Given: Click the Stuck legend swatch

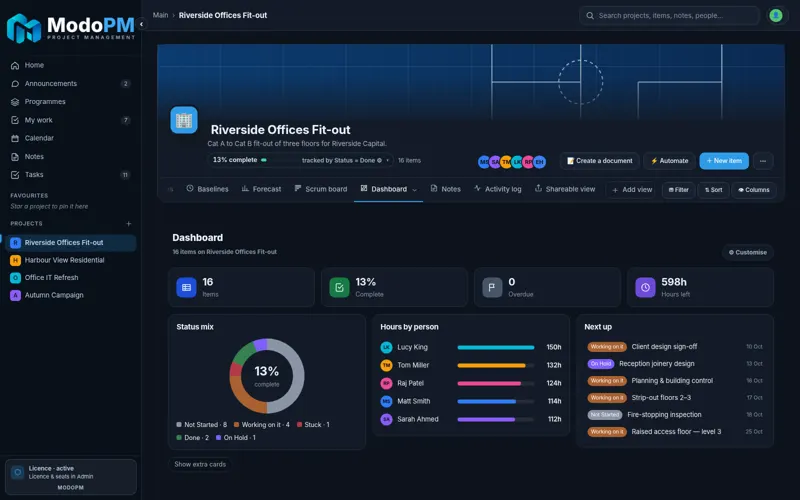Looking at the screenshot, I should 299,424.
